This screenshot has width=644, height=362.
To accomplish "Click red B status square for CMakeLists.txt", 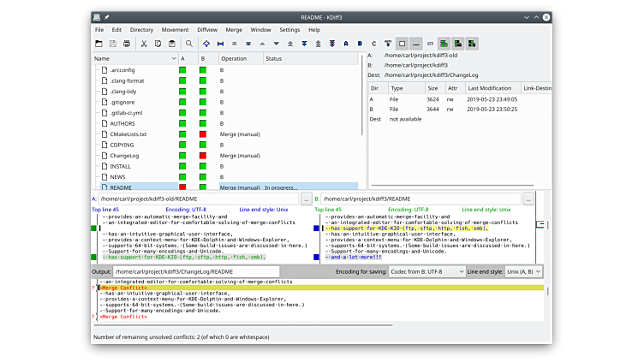I will point(203,134).
